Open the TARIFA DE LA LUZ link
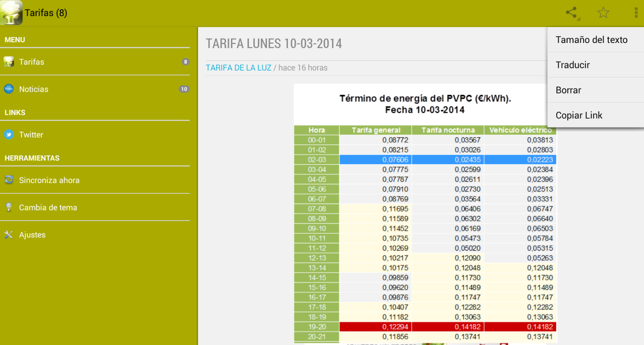644x345 pixels. [238, 68]
